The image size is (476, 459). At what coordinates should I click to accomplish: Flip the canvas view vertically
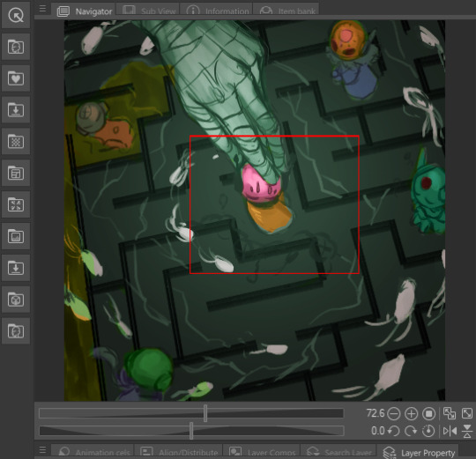click(x=467, y=431)
